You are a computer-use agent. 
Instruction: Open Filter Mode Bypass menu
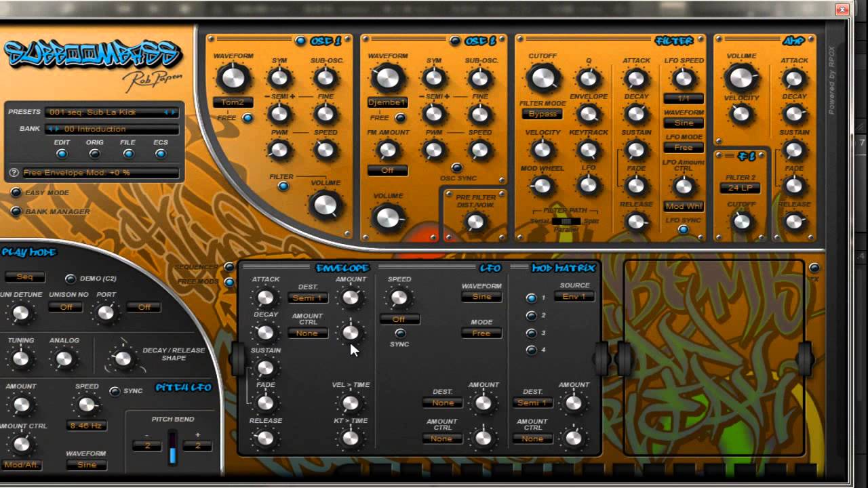542,114
